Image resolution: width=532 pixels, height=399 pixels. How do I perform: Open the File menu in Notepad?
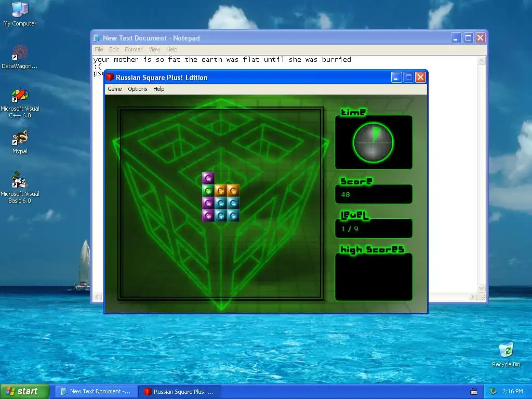(x=99, y=49)
